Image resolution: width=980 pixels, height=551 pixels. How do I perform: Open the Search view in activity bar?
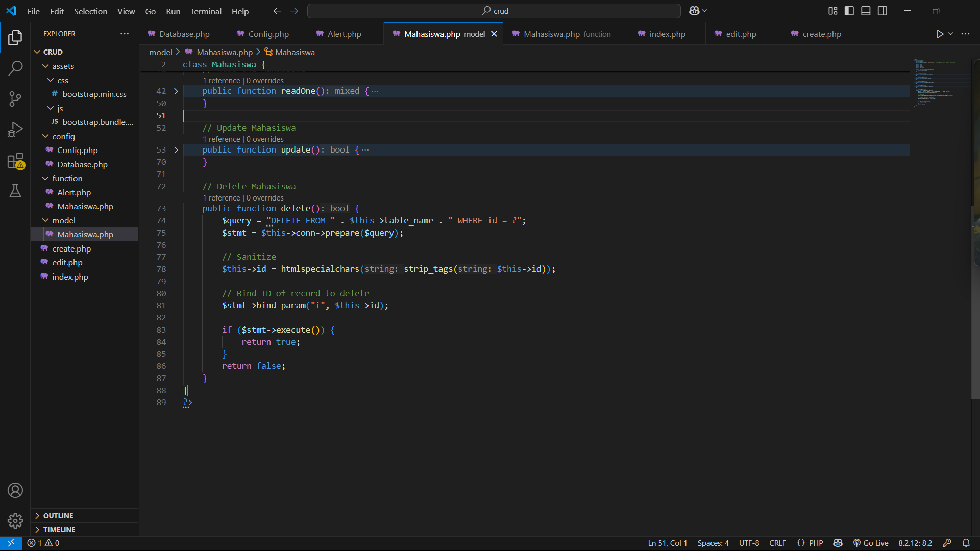pyautogui.click(x=15, y=68)
